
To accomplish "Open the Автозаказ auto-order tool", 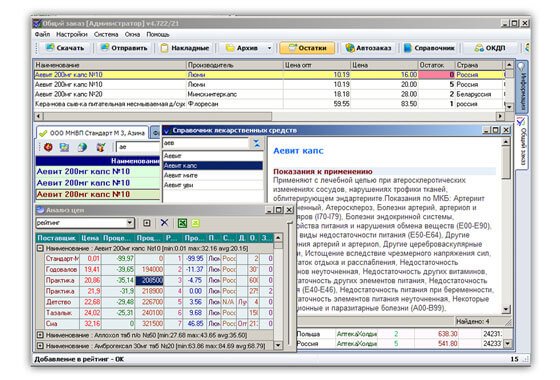I will pyautogui.click(x=368, y=48).
